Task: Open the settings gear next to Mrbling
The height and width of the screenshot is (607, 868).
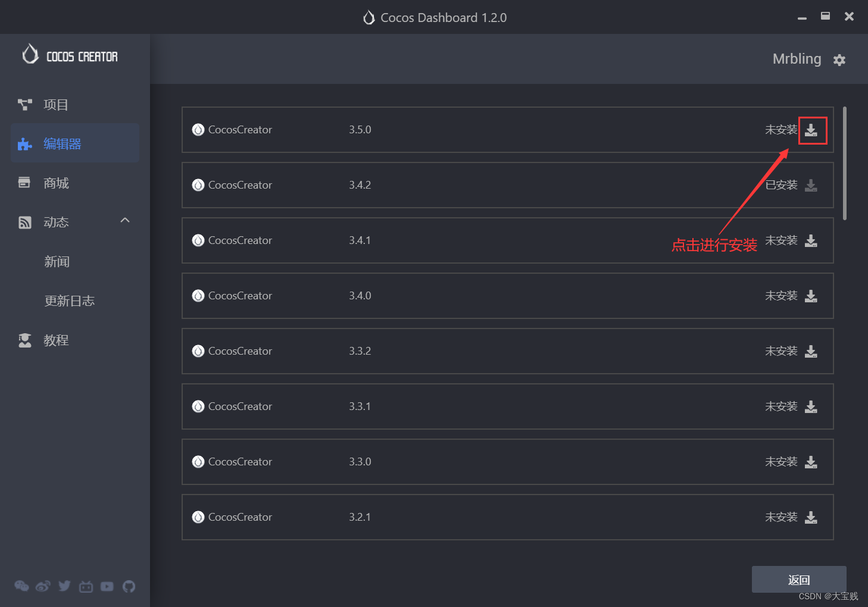Action: [839, 60]
